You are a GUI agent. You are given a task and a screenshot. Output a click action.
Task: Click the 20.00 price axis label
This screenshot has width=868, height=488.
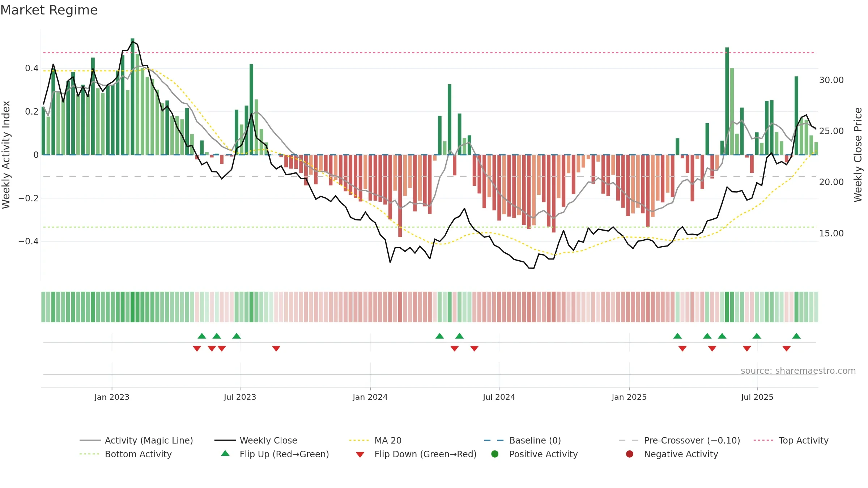tap(831, 182)
